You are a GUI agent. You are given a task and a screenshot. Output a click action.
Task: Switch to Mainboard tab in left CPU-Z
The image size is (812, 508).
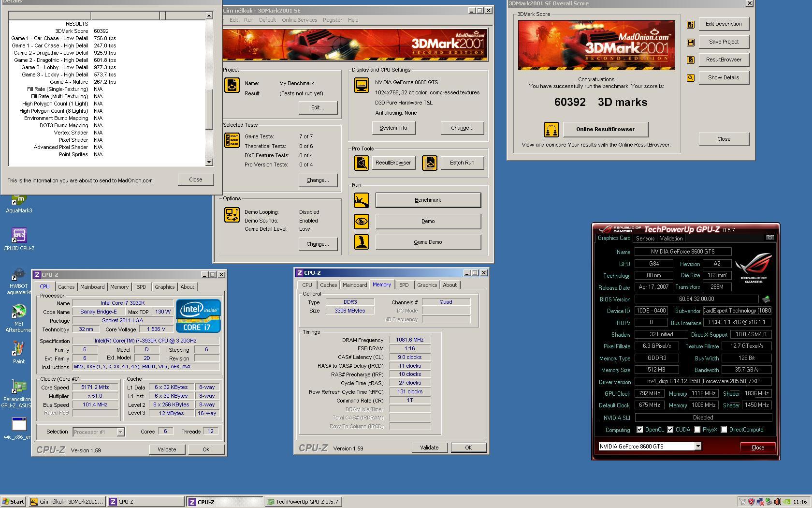tap(92, 287)
